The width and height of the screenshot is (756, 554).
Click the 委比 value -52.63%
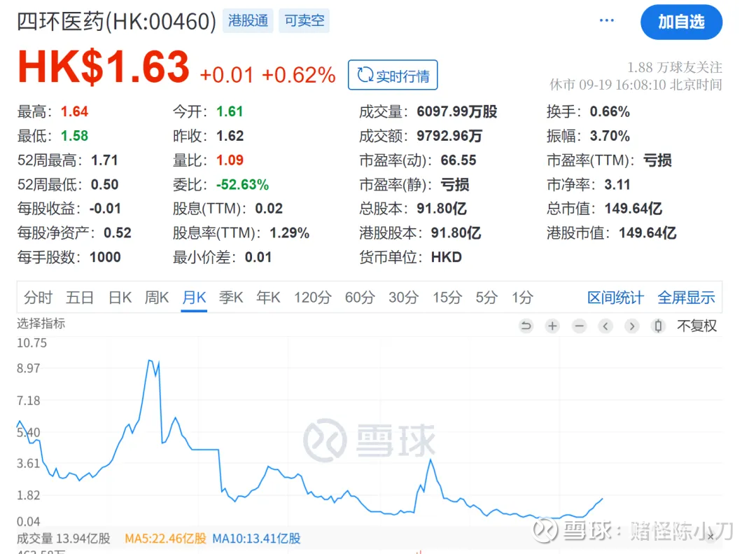242,184
